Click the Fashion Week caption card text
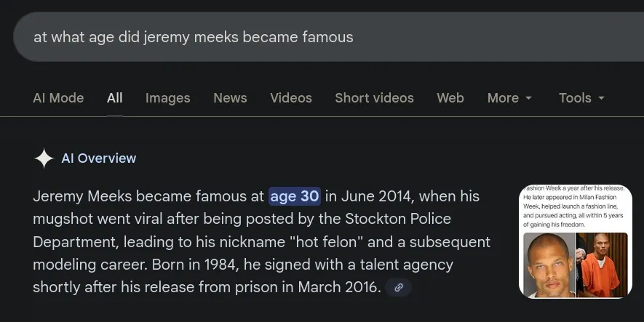 coord(573,207)
